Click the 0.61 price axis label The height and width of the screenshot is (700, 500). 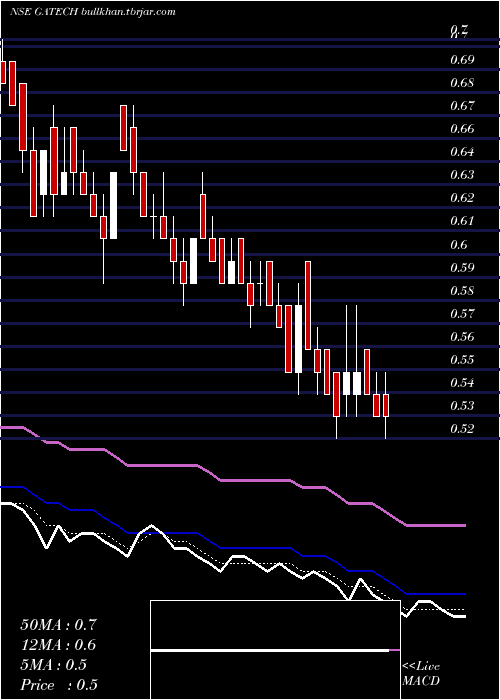[x=462, y=221]
